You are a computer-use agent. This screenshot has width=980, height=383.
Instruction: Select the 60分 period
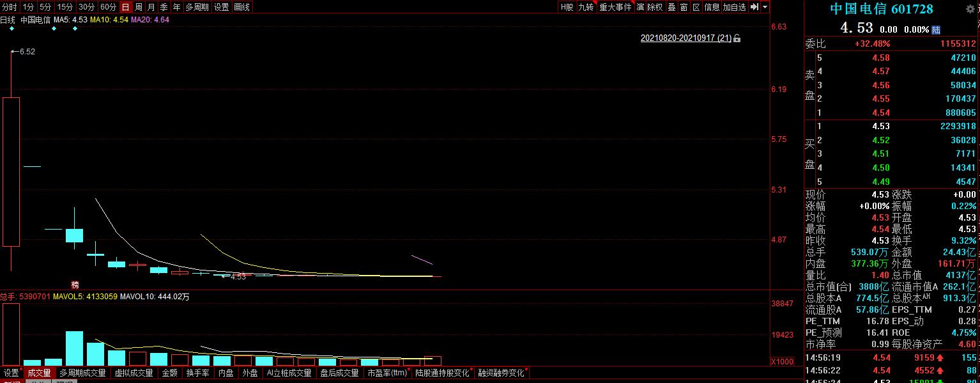[x=109, y=7]
